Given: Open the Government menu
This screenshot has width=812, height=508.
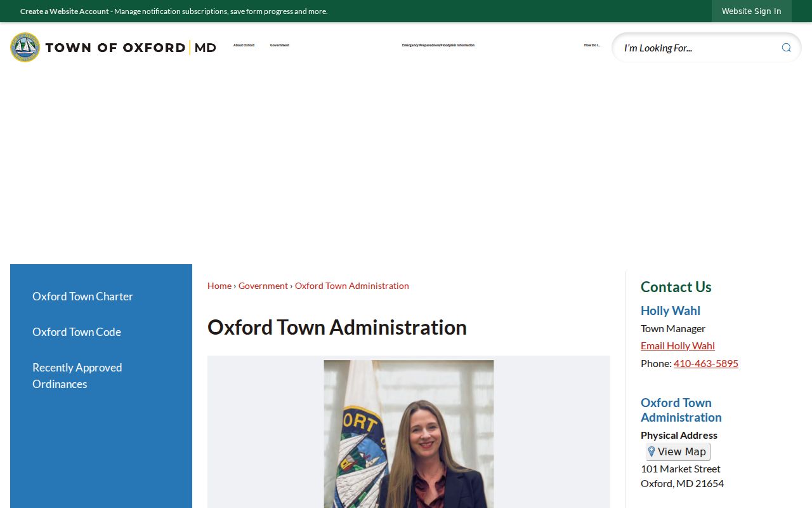Looking at the screenshot, I should point(279,45).
